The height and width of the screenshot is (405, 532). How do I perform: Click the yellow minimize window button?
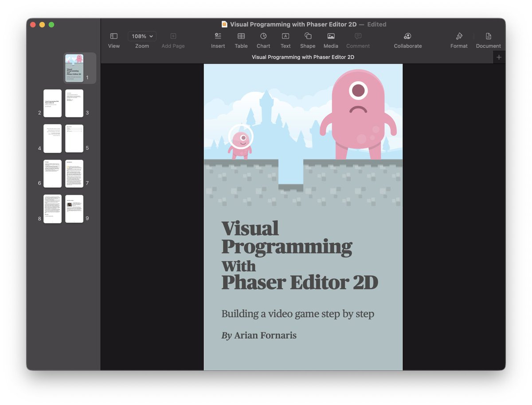[x=42, y=24]
